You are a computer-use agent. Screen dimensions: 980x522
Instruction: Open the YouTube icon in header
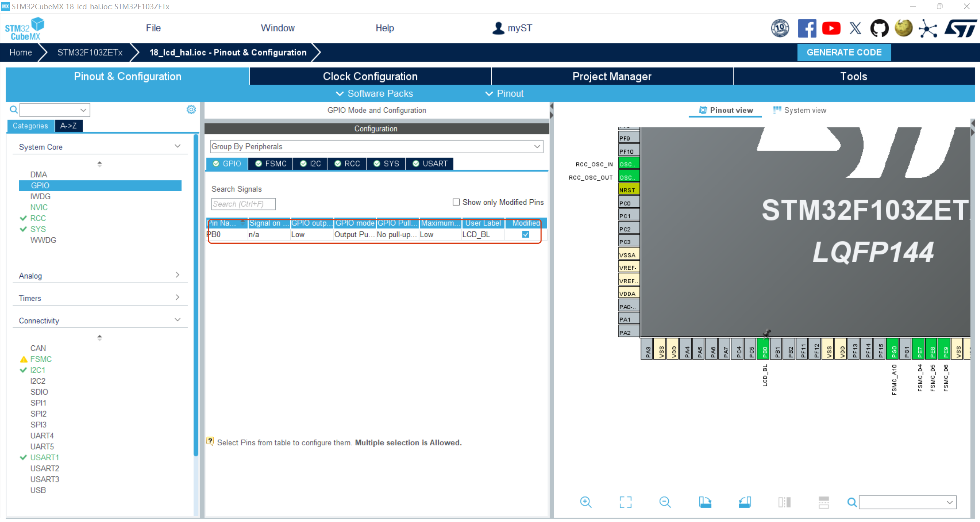831,28
